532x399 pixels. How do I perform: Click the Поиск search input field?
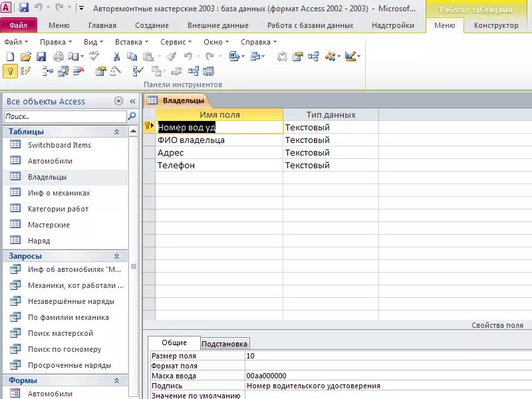pyautogui.click(x=65, y=116)
